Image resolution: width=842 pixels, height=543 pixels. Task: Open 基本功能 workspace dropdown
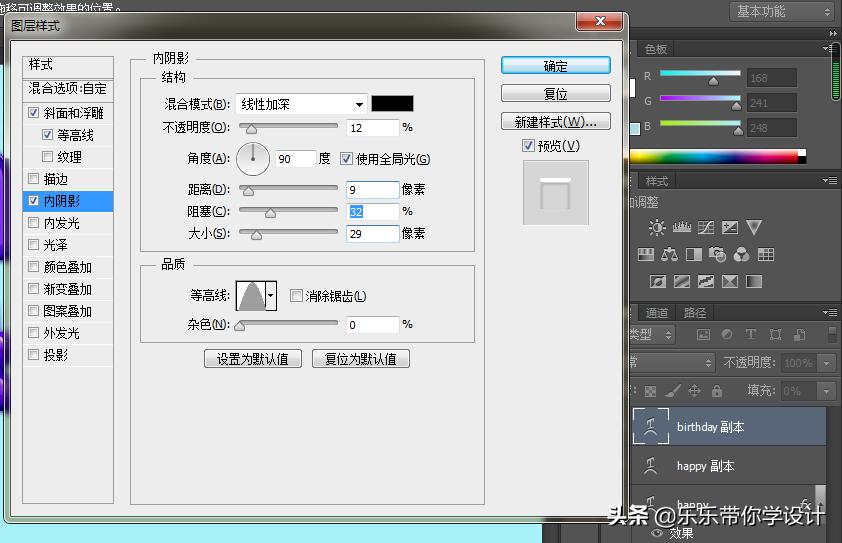click(781, 11)
